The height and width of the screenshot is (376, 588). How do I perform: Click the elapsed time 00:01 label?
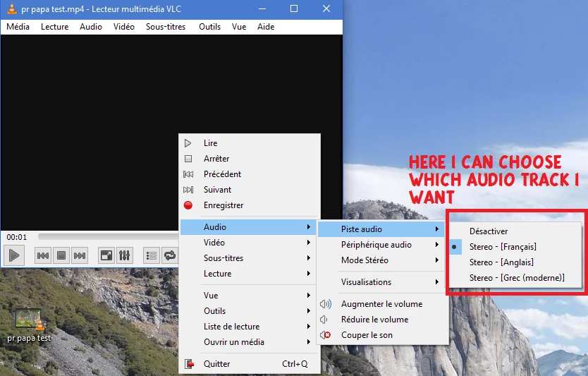(17, 237)
